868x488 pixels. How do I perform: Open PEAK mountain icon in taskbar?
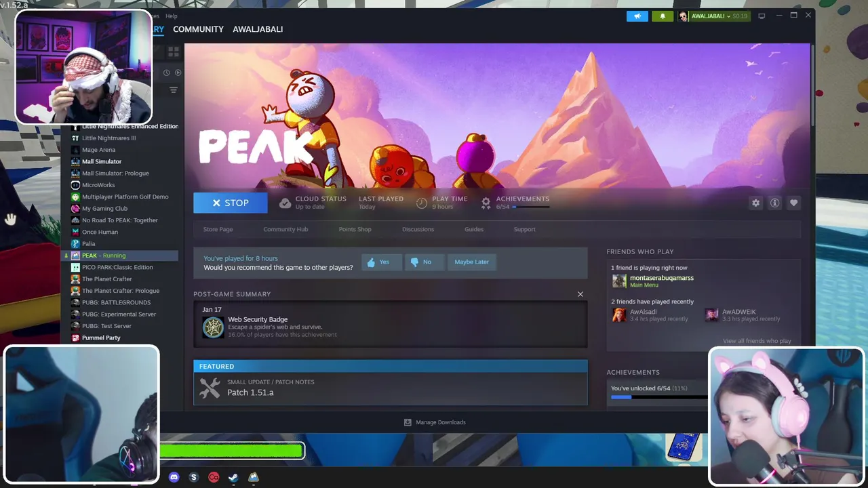tap(254, 477)
